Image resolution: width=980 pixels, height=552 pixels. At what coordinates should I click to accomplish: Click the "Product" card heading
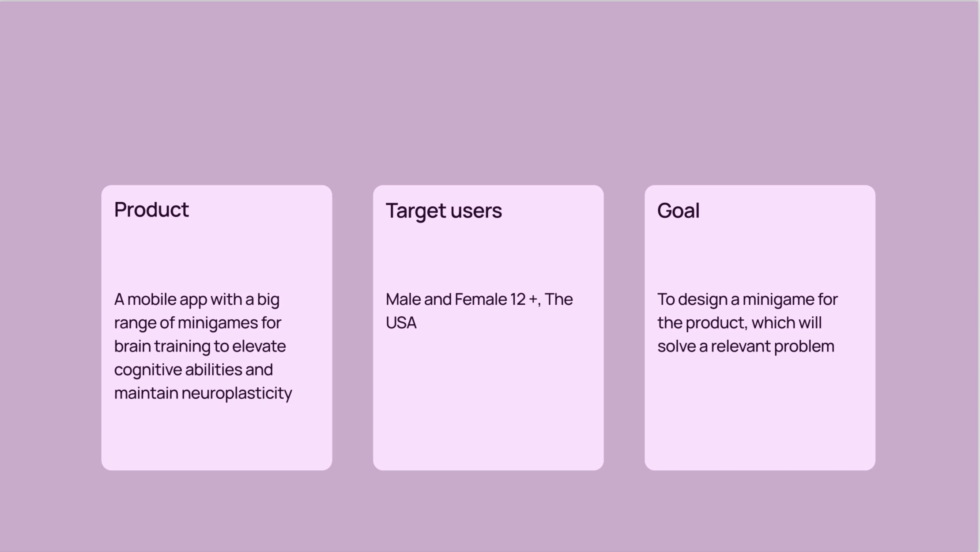151,210
